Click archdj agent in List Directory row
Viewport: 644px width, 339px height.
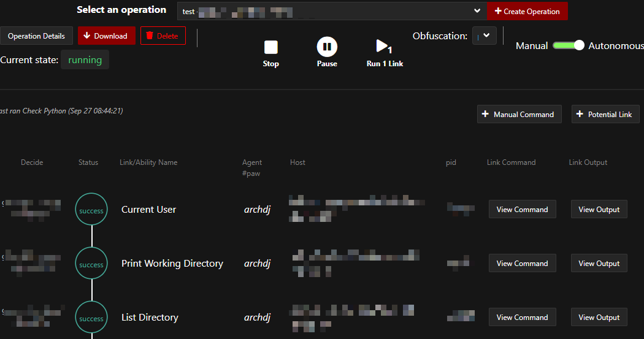[257, 318]
